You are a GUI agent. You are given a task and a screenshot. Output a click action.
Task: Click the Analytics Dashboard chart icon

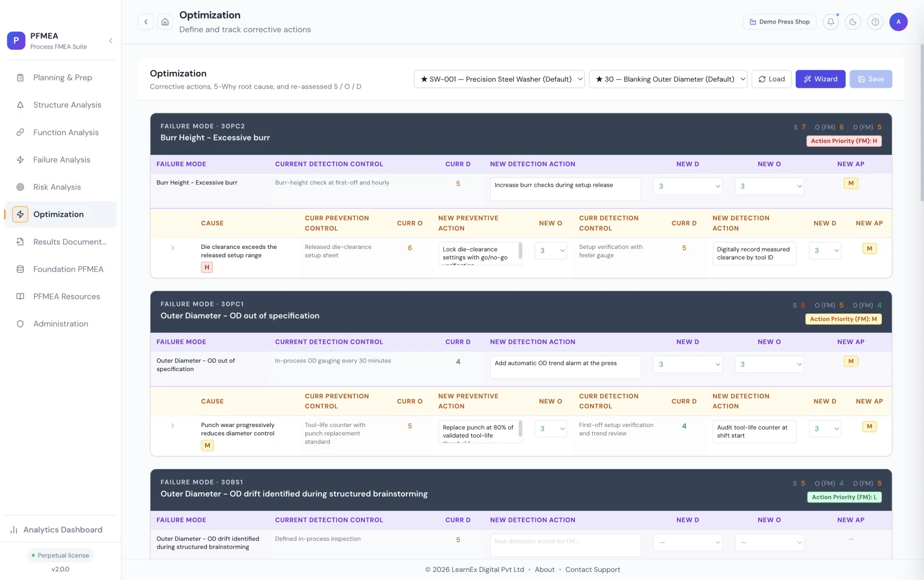tap(14, 530)
